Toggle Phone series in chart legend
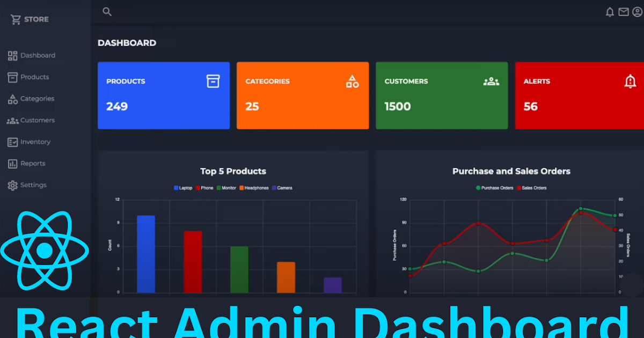Screen dimensions: 644x338 click(204, 188)
